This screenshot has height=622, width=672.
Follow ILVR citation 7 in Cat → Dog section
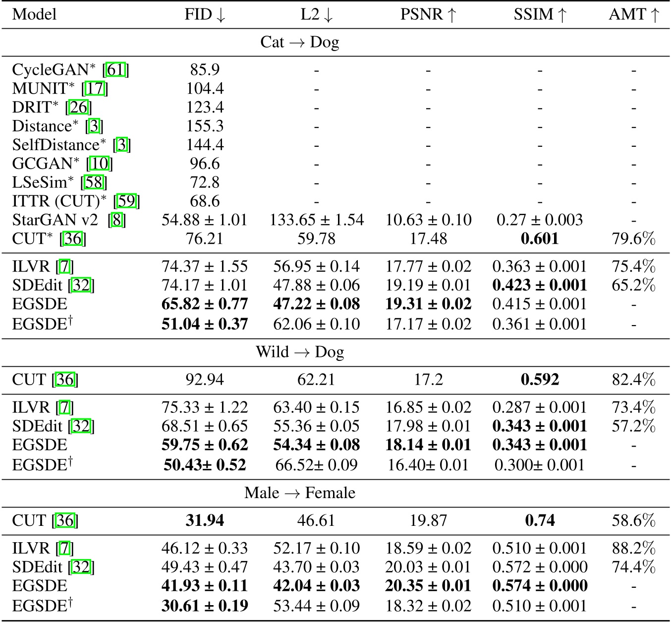pyautogui.click(x=64, y=267)
